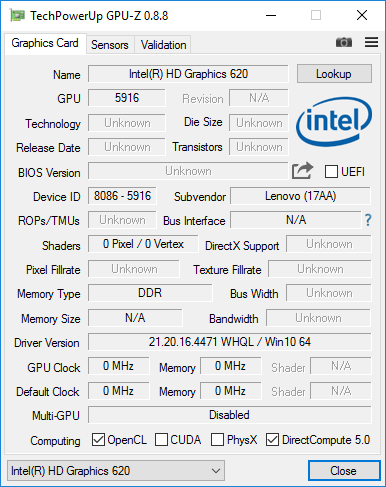386x487 pixels.
Task: Toggle the OpenCL checkbox
Action: coord(98,440)
